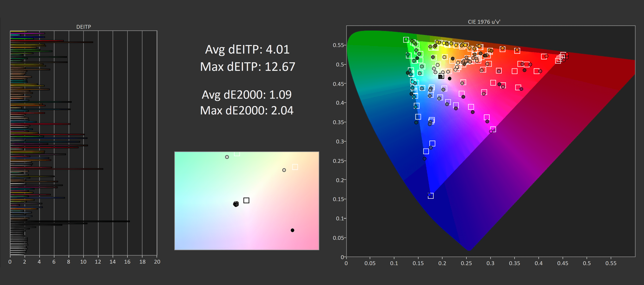This screenshot has height=285, width=644.
Task: Click the green primary square marker at the top of the gamut
Action: [x=406, y=40]
